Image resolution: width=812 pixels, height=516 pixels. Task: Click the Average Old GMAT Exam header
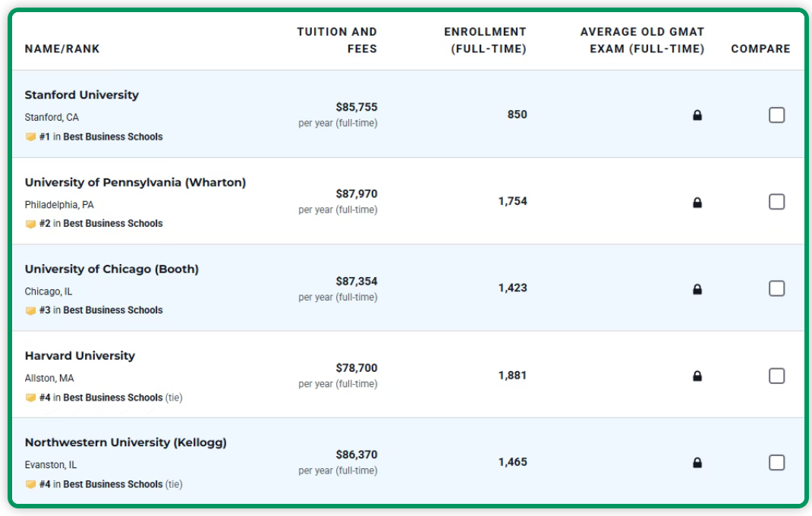pos(642,40)
